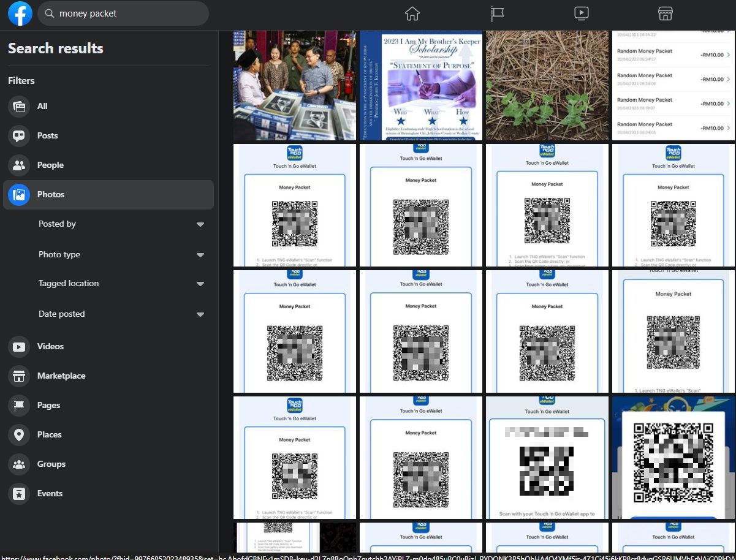Open Marketplace from the top navigation bar
Viewport: 736px width, 560px height.
click(665, 13)
